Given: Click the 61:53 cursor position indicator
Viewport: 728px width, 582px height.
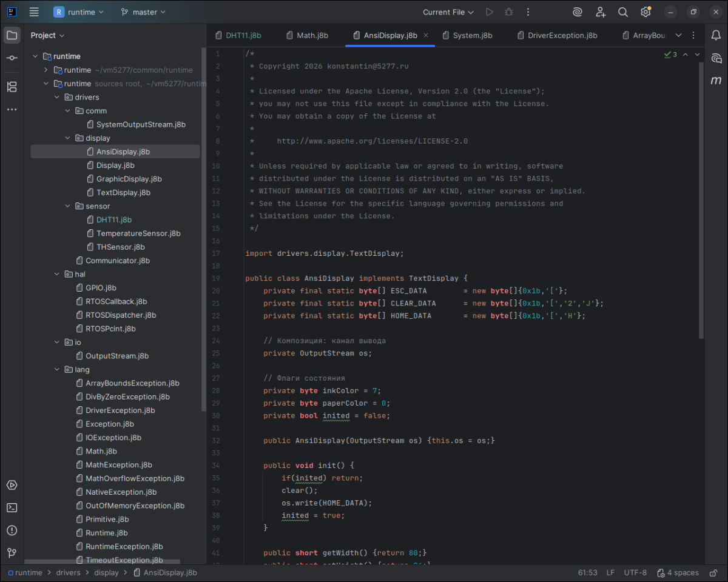Looking at the screenshot, I should tap(588, 573).
